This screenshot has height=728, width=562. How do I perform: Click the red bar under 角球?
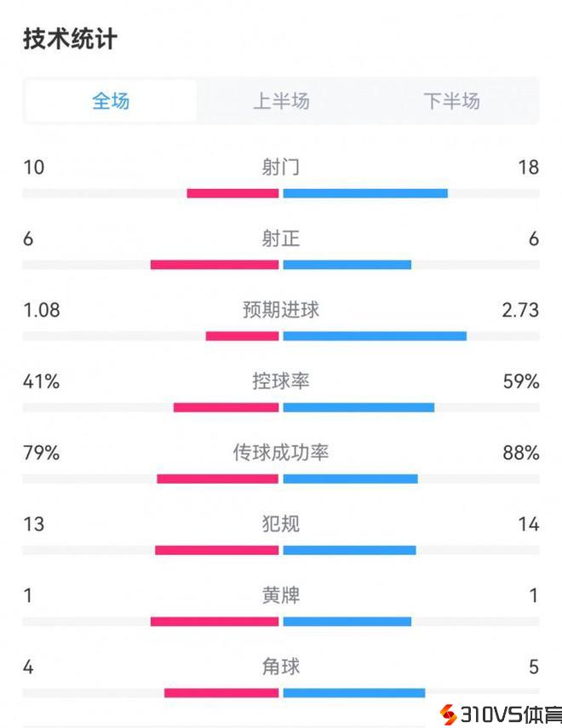coord(221,692)
